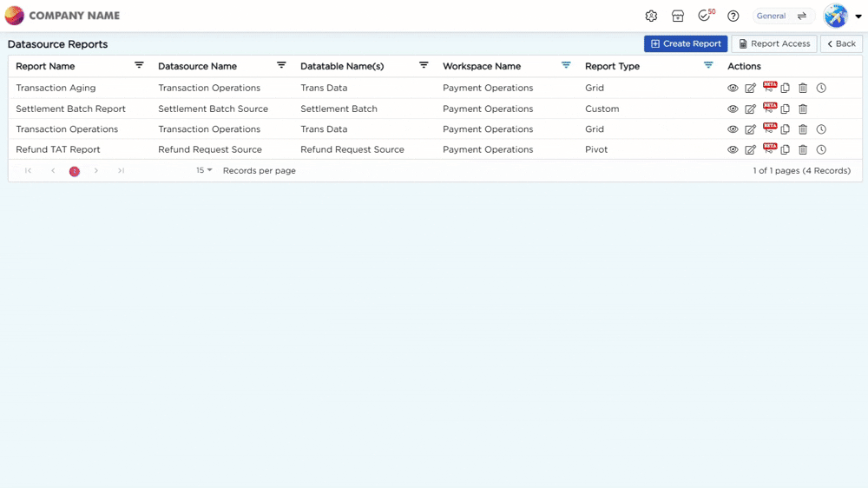
Task: Open Report Access
Action: (x=774, y=43)
